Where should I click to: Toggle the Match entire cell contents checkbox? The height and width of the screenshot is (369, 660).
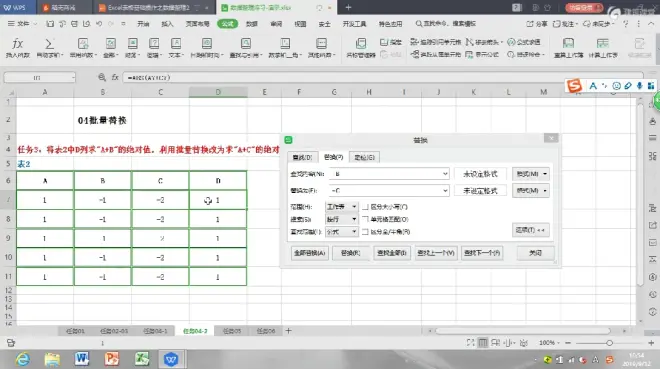pyautogui.click(x=365, y=219)
